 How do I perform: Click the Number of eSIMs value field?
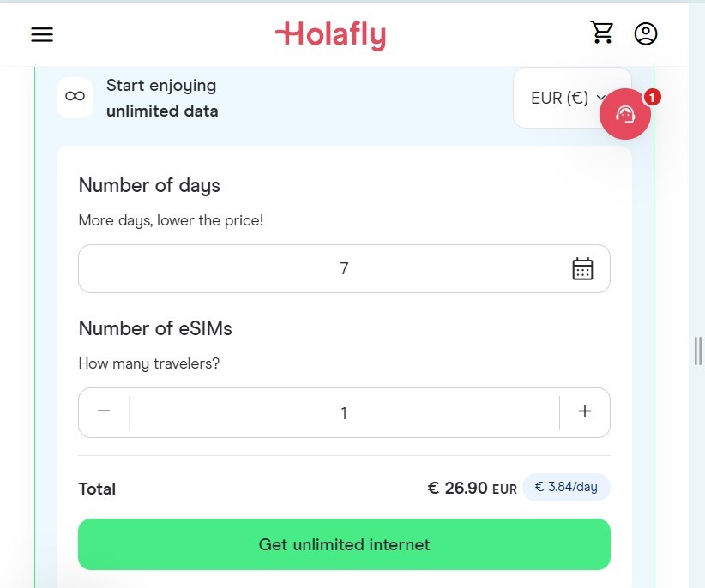[344, 412]
